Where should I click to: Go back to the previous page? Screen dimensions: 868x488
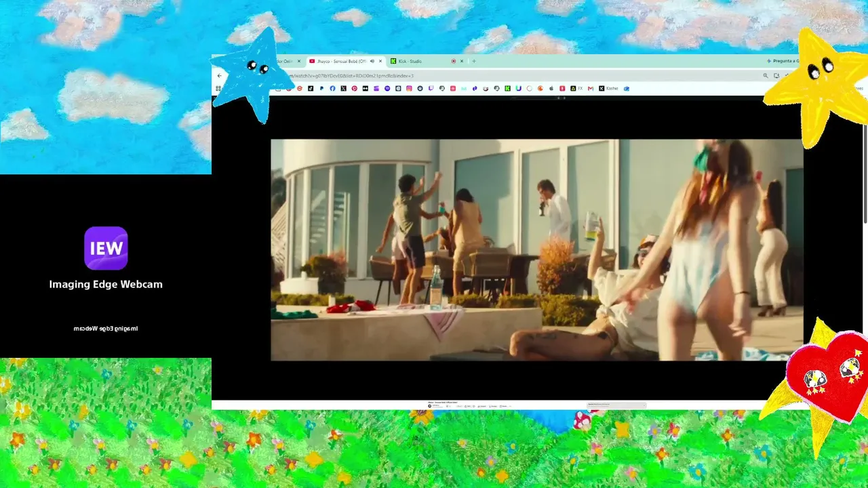pos(219,76)
